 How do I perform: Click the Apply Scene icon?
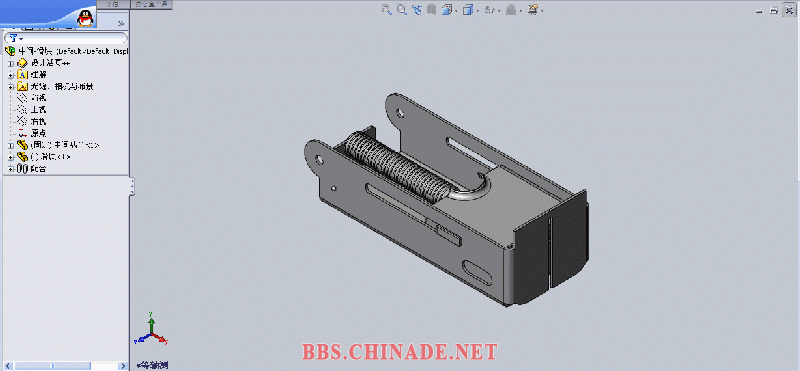pos(533,9)
